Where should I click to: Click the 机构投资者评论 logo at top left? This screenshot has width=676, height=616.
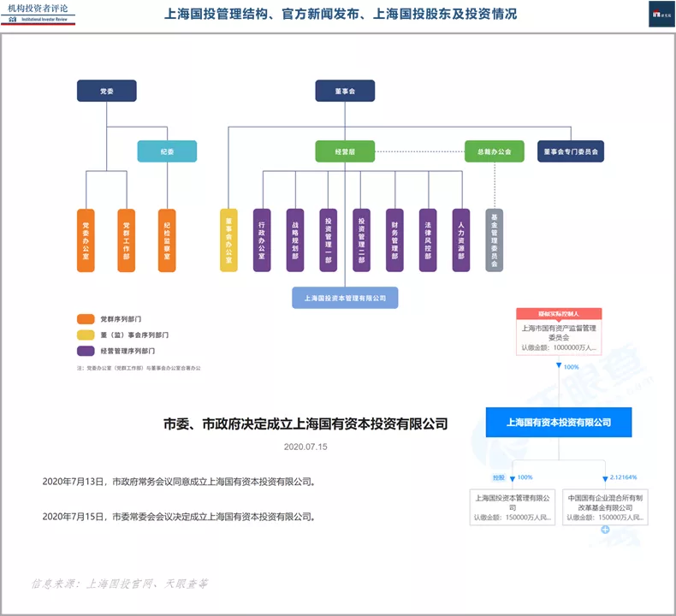pyautogui.click(x=38, y=13)
